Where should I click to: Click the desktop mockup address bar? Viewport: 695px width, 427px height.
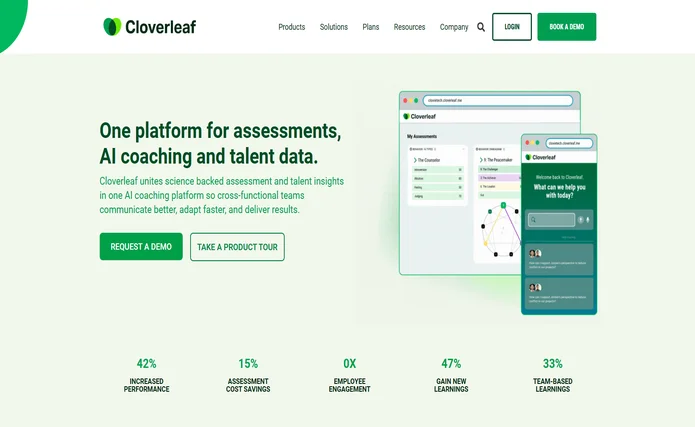coord(498,101)
